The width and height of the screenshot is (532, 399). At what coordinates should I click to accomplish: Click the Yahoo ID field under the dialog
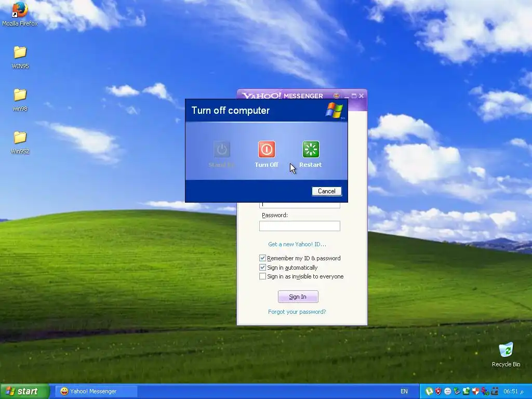[x=300, y=205]
